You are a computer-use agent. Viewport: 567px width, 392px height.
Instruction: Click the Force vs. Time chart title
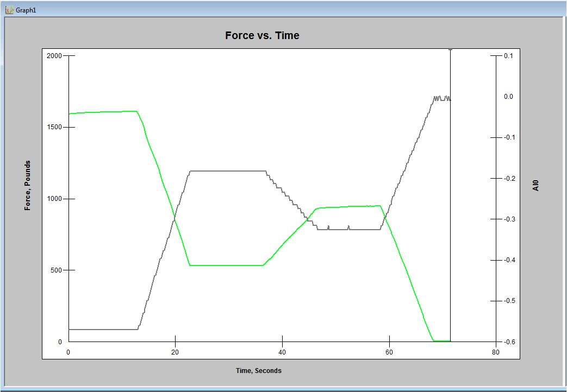[x=261, y=35]
